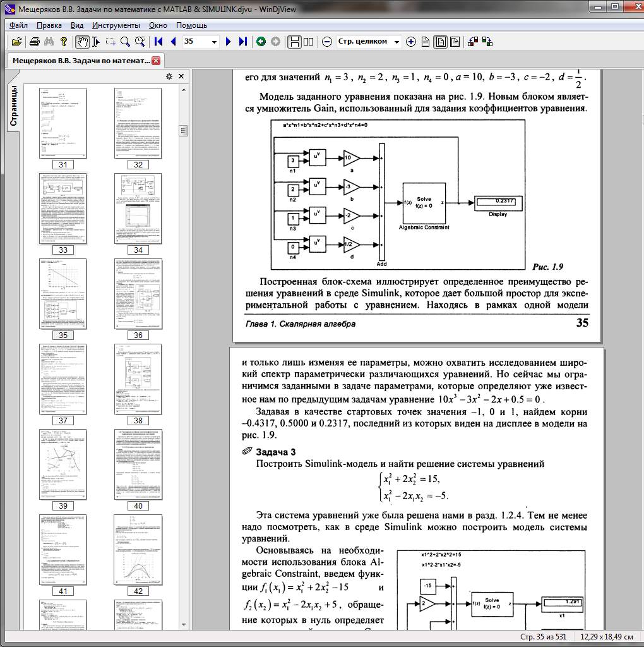Click the 'Задача 3' heading
The width and height of the screenshot is (644, 647).
275,452
